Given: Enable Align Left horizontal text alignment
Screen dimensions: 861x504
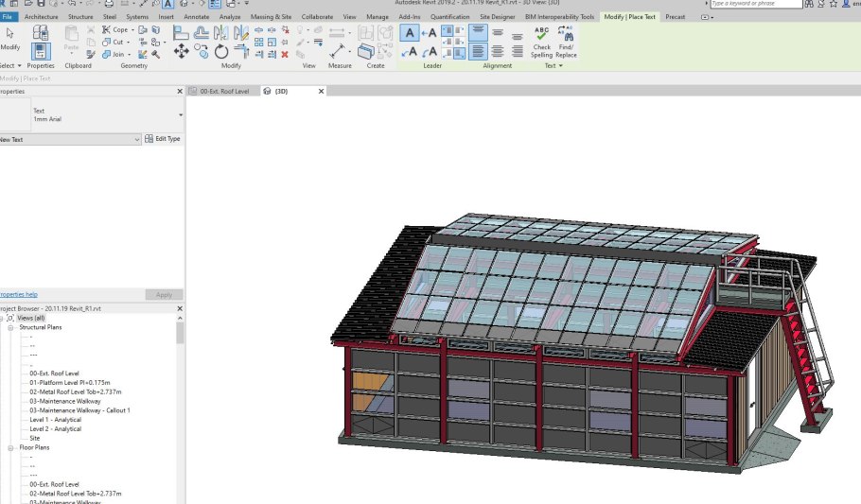Looking at the screenshot, I should [478, 52].
